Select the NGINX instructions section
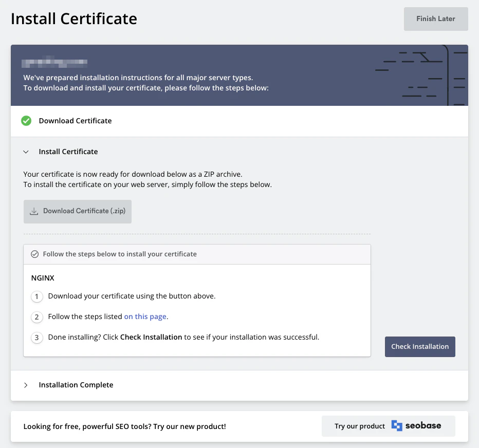This screenshot has height=448, width=479. 43,278
